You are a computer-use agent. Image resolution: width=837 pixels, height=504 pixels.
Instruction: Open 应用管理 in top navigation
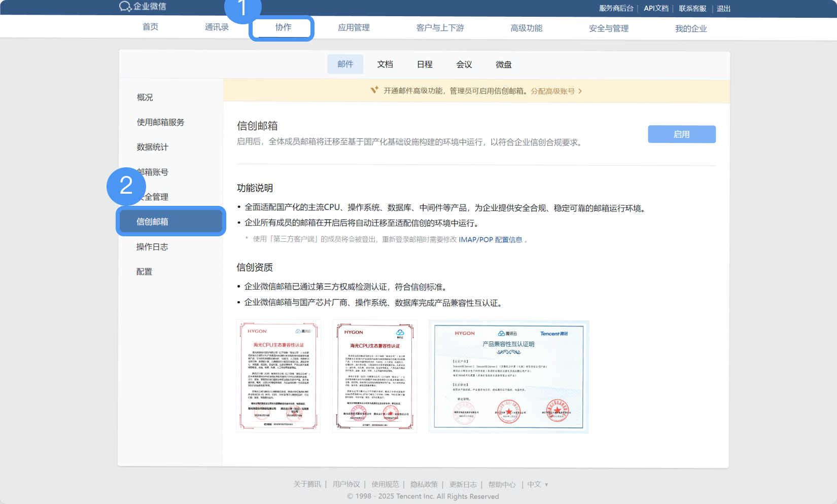pyautogui.click(x=354, y=28)
